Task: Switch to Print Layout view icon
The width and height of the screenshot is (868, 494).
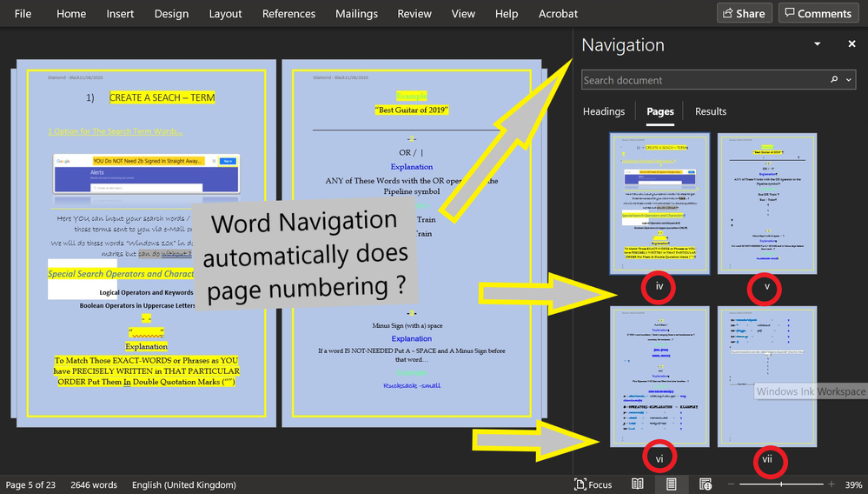Action: pos(671,484)
